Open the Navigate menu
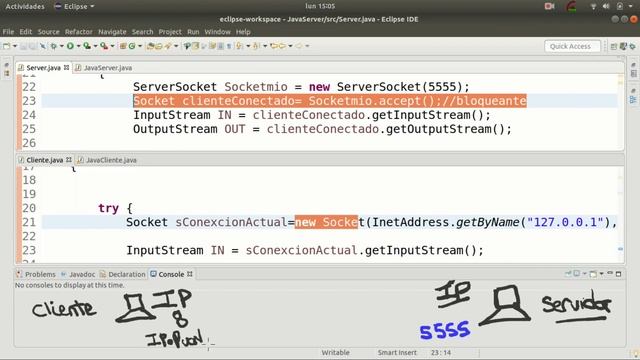Screen dimensions: 640x360 click(x=112, y=32)
